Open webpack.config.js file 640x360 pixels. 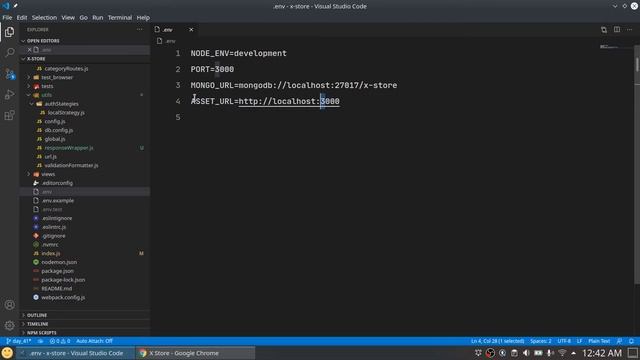coord(63,298)
